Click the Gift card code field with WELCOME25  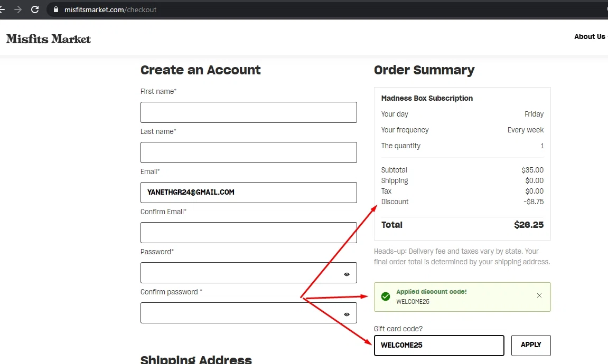(x=439, y=346)
